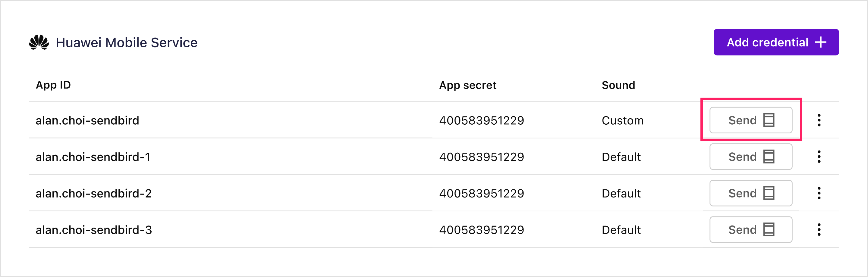Open the kebab menu for alan.choi-sendbird-2
The height and width of the screenshot is (277, 868).
[x=819, y=193]
